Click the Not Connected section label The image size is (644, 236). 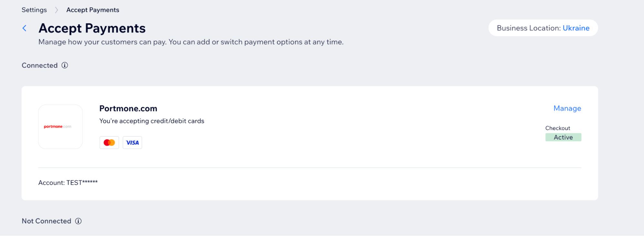point(46,221)
